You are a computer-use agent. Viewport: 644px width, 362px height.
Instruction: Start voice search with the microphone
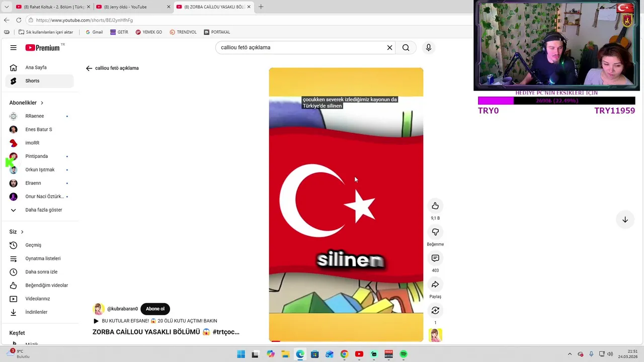[x=429, y=47]
